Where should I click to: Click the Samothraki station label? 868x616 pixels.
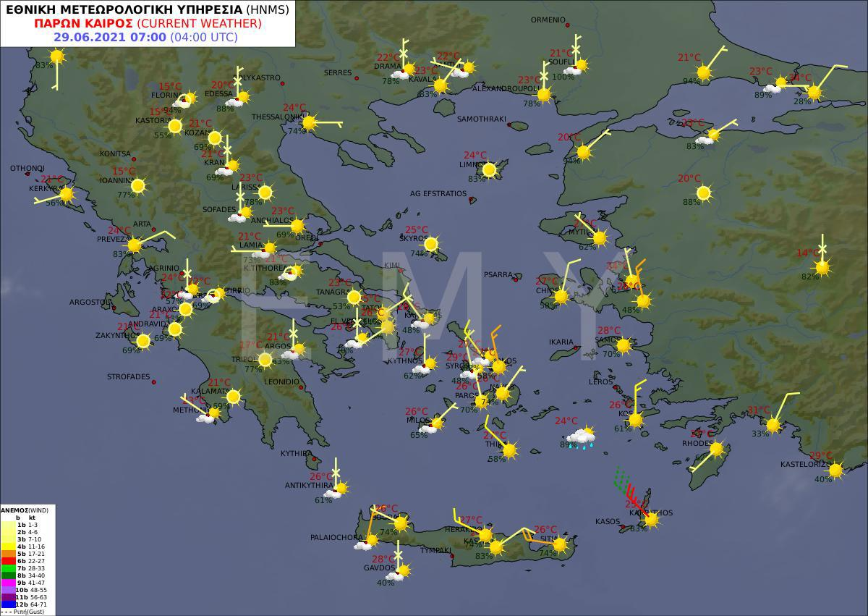(x=481, y=119)
